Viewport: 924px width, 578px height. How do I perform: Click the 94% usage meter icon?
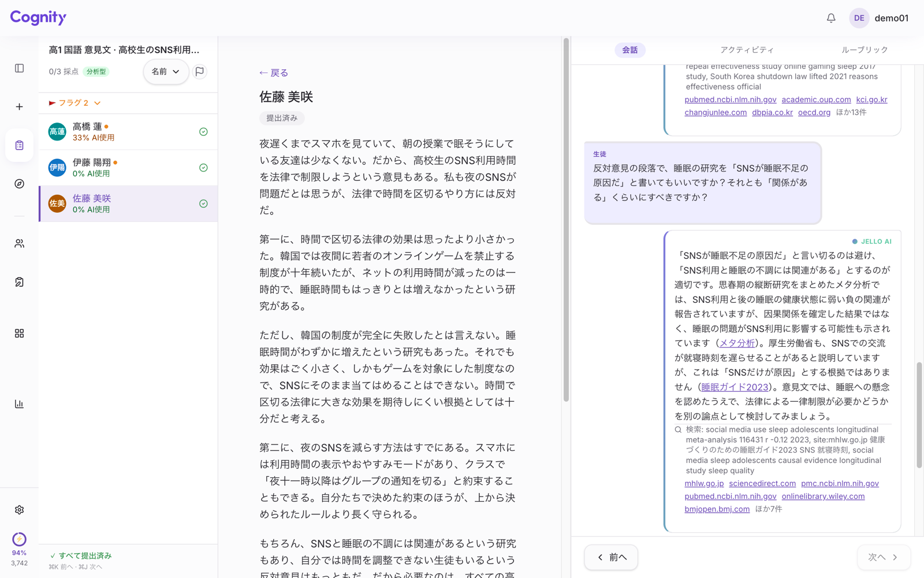click(x=19, y=539)
